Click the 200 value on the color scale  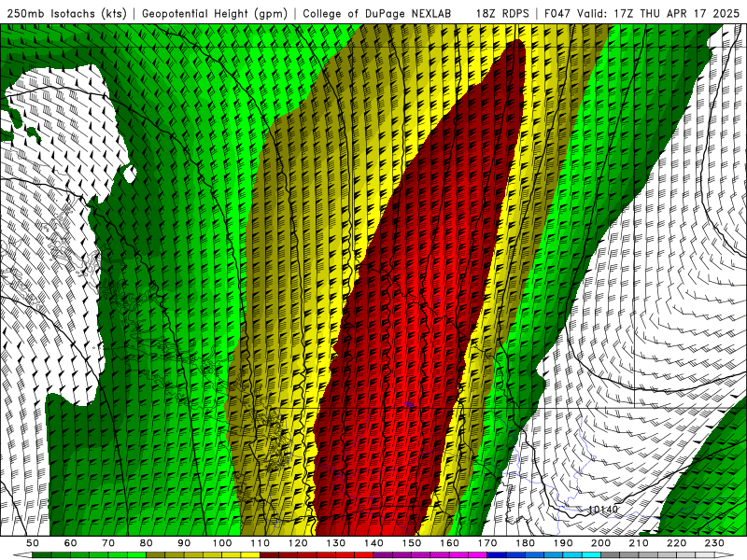tap(601, 543)
